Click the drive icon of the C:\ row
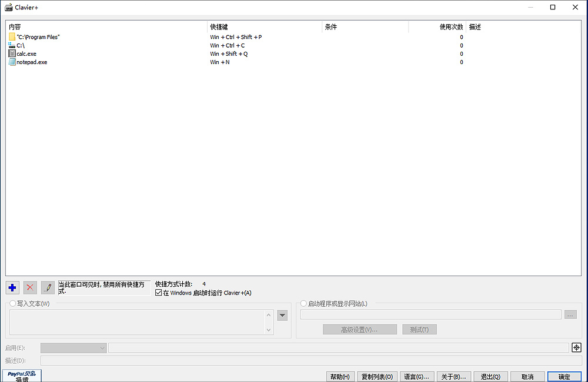The width and height of the screenshot is (588, 382). point(12,45)
